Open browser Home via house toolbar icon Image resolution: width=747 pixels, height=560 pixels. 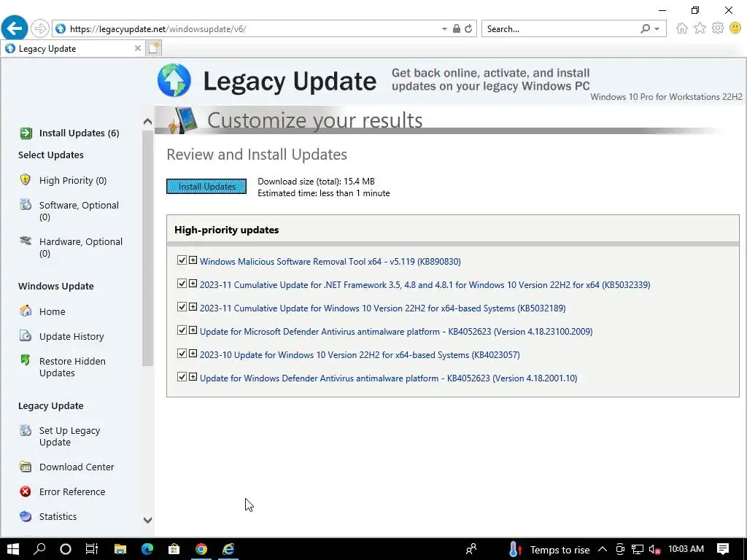point(682,28)
